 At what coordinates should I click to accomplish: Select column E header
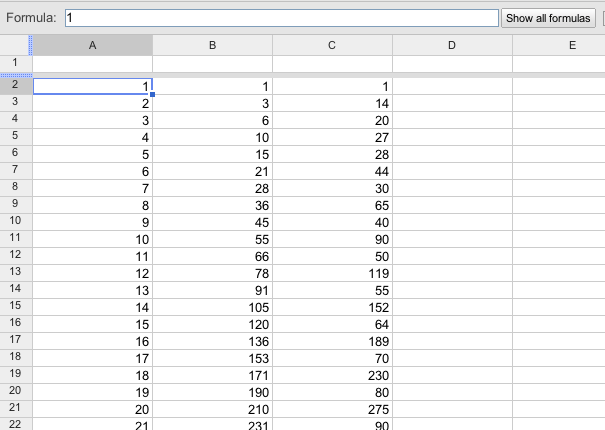click(x=559, y=45)
